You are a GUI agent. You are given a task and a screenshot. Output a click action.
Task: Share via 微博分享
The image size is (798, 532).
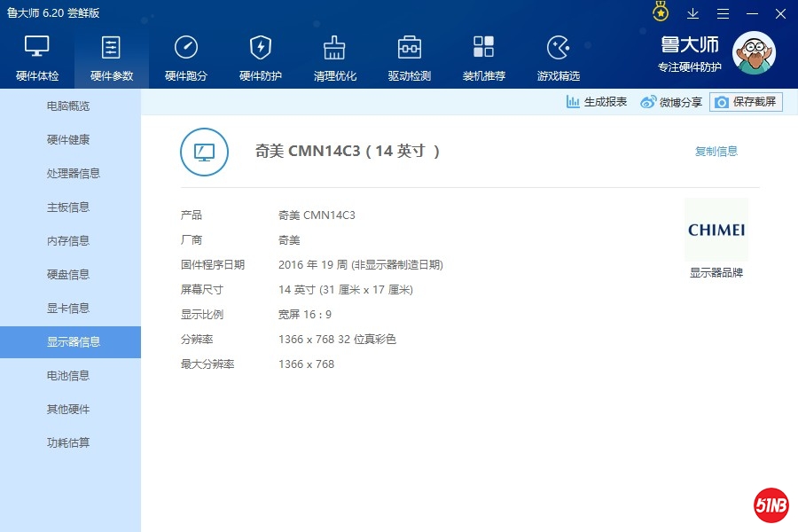click(671, 102)
